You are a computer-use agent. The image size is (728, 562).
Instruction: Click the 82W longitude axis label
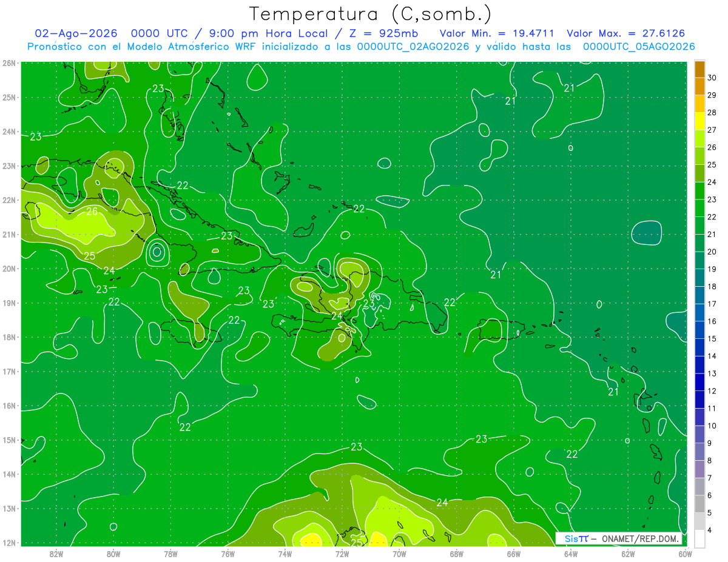[56, 554]
